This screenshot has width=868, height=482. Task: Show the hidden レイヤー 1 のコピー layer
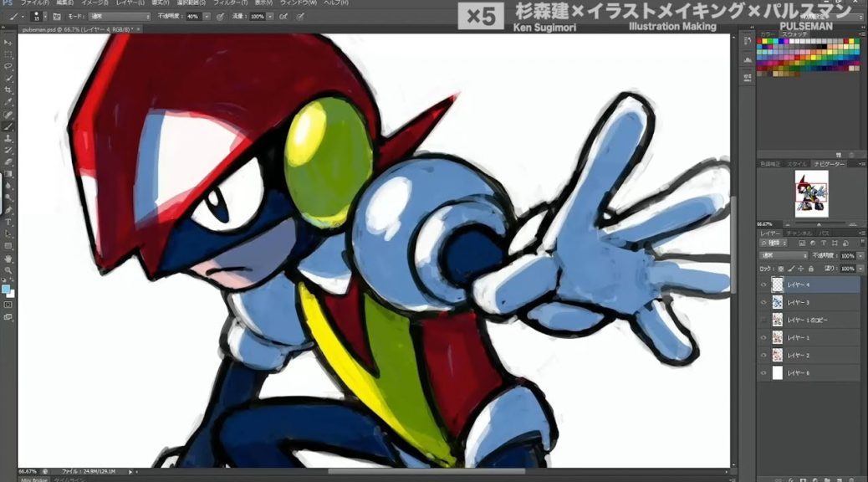click(x=763, y=319)
